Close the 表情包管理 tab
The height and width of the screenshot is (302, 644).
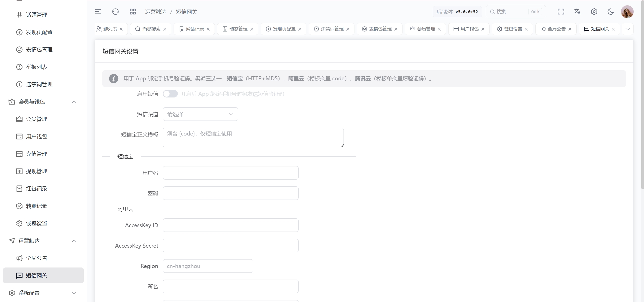point(396,29)
